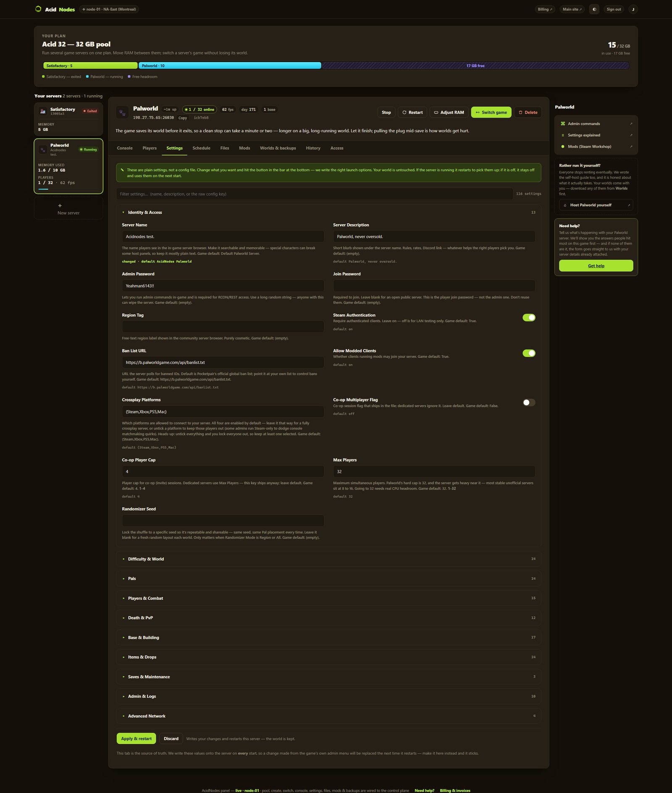Click Apply & restart
Screen dimensions: 672x793
coord(136,739)
